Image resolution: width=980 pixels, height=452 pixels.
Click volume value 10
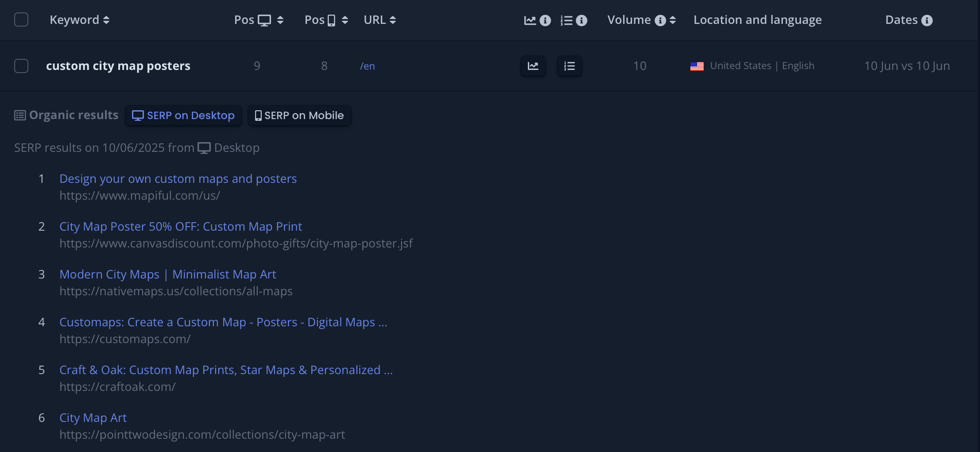[x=640, y=66]
